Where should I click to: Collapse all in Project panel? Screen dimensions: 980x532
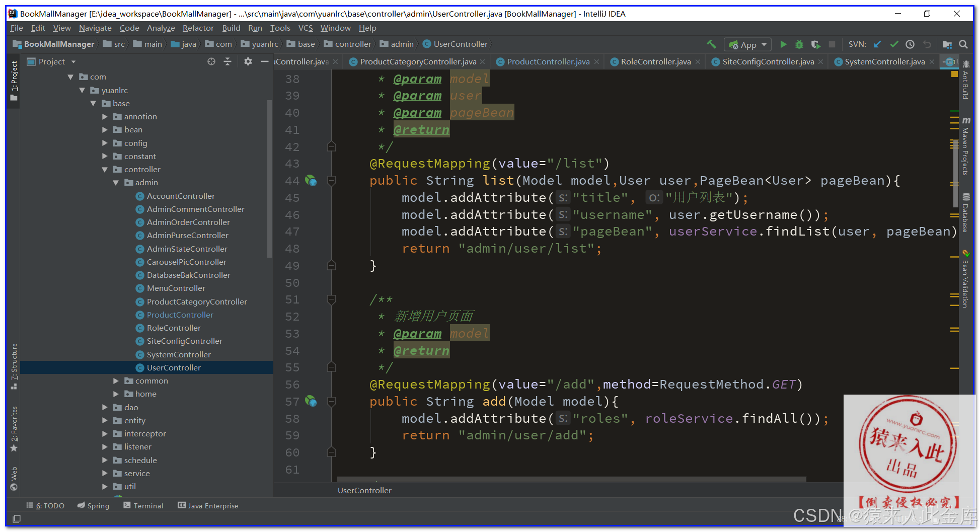click(228, 61)
